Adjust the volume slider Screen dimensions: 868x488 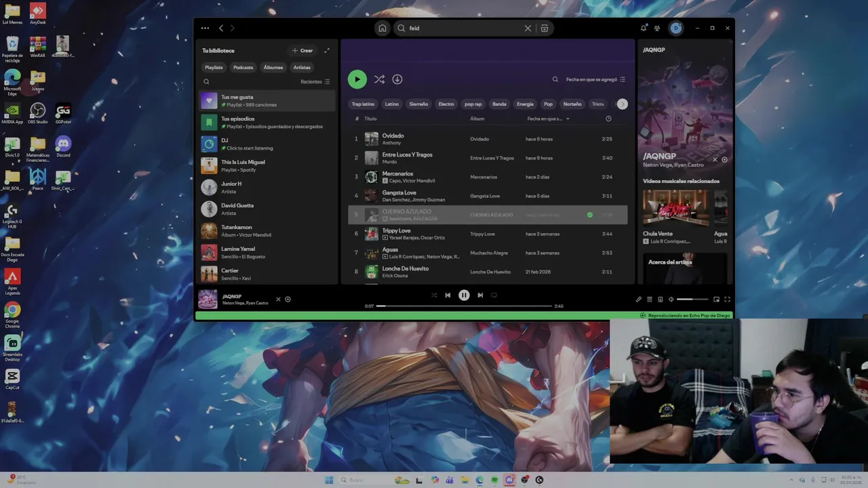[692, 300]
